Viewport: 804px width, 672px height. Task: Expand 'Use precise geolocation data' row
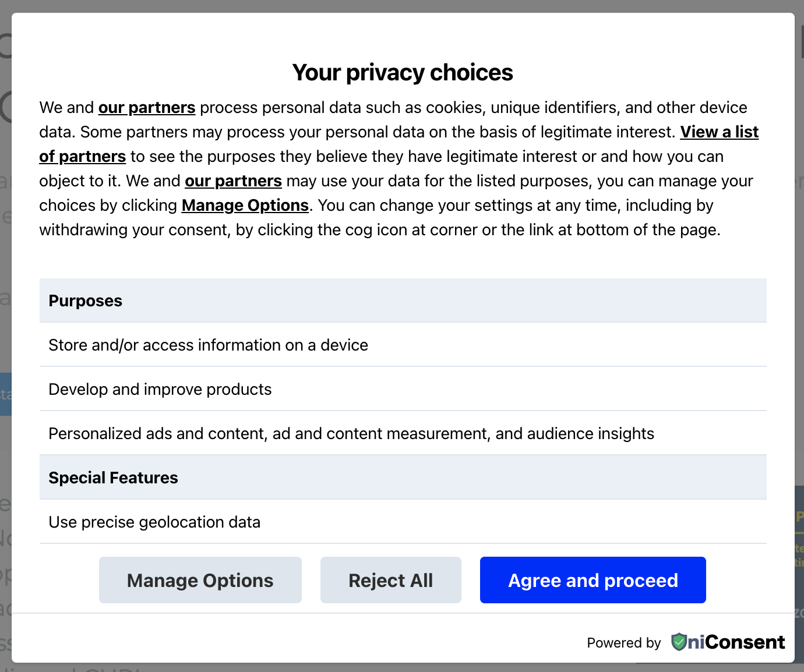click(154, 522)
